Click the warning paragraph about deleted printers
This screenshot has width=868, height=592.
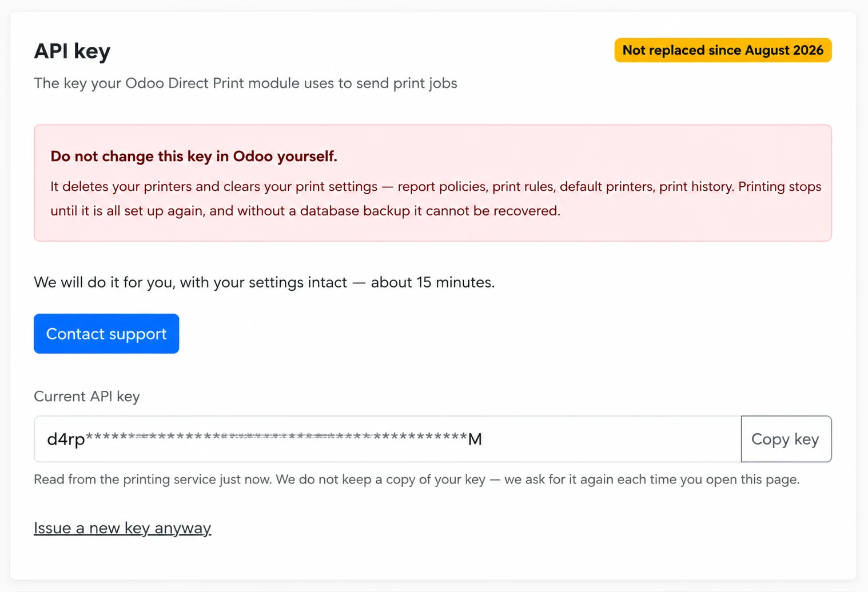(x=436, y=199)
